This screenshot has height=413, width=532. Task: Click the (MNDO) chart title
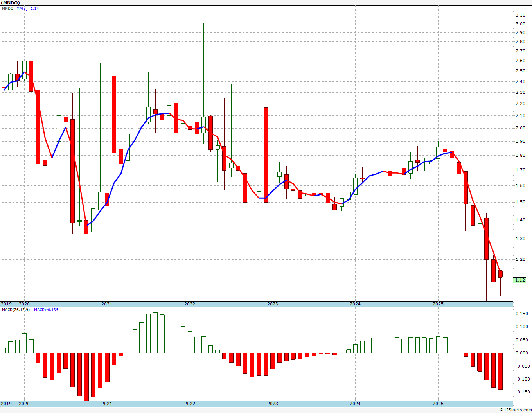pyautogui.click(x=11, y=3)
